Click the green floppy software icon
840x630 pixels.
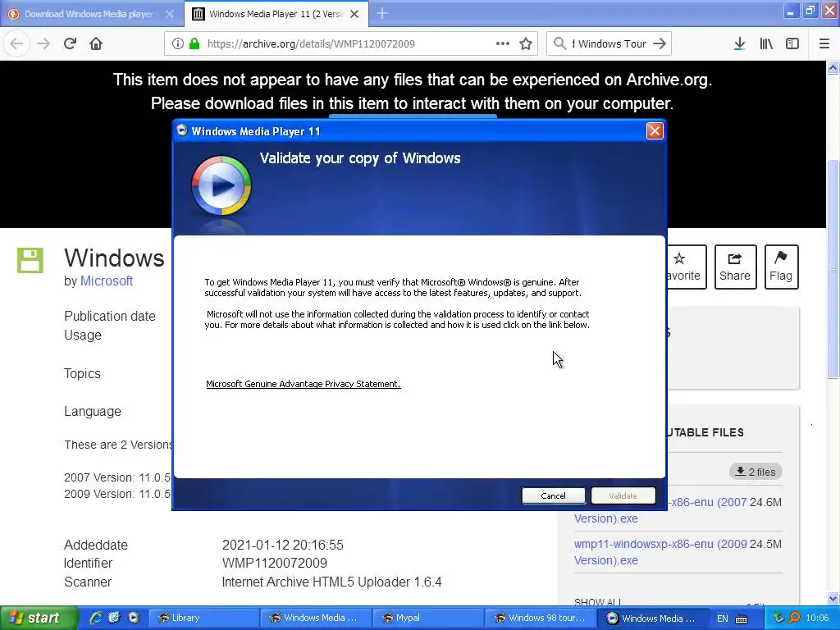pyautogui.click(x=30, y=260)
